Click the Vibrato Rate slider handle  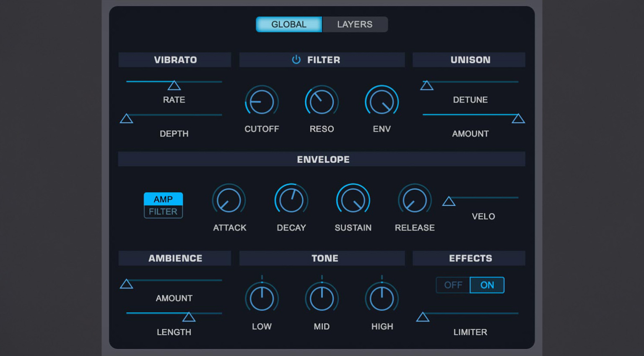click(174, 85)
